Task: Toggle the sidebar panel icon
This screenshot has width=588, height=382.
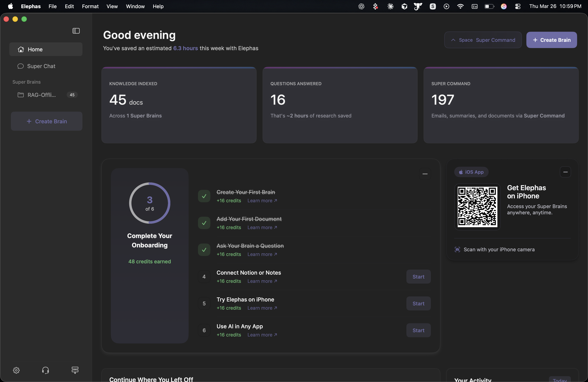Action: pyautogui.click(x=76, y=31)
